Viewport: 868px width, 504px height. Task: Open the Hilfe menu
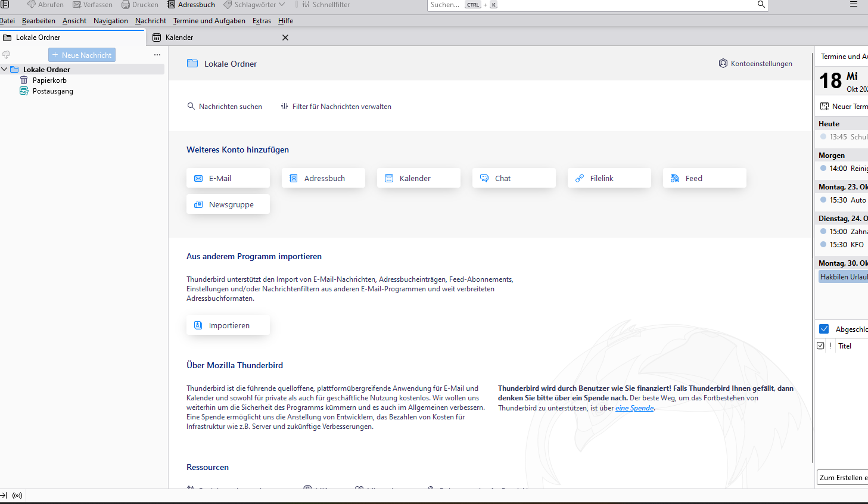click(x=285, y=21)
